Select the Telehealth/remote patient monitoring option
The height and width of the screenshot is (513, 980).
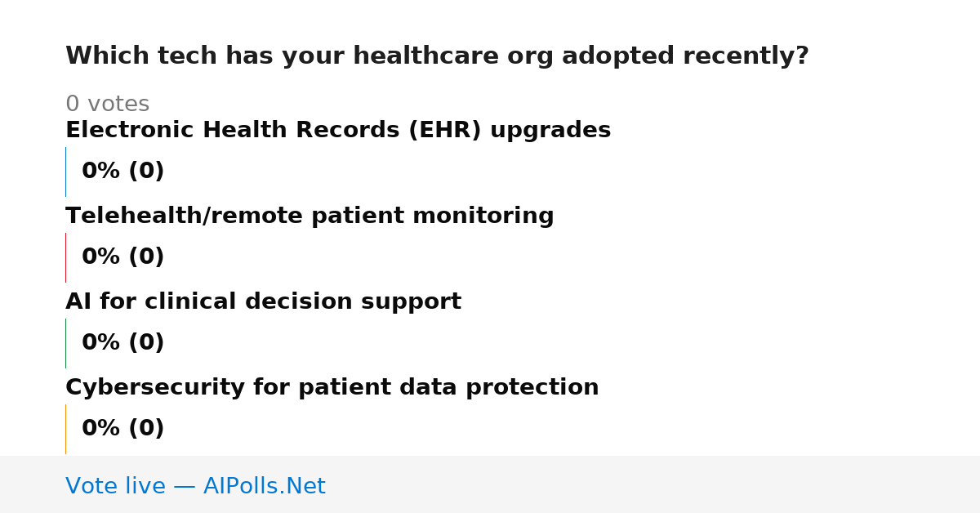pyautogui.click(x=310, y=216)
